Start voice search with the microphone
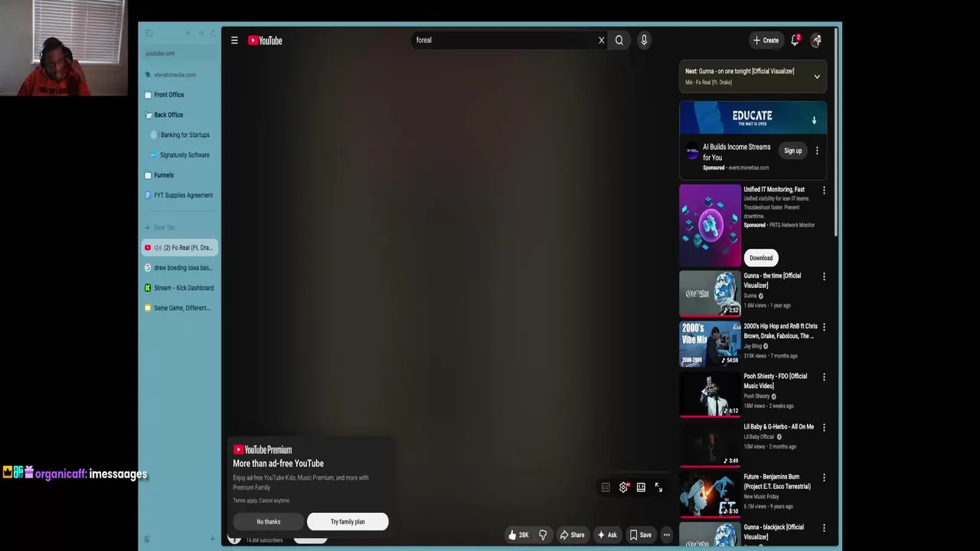This screenshot has width=980, height=551. (644, 41)
